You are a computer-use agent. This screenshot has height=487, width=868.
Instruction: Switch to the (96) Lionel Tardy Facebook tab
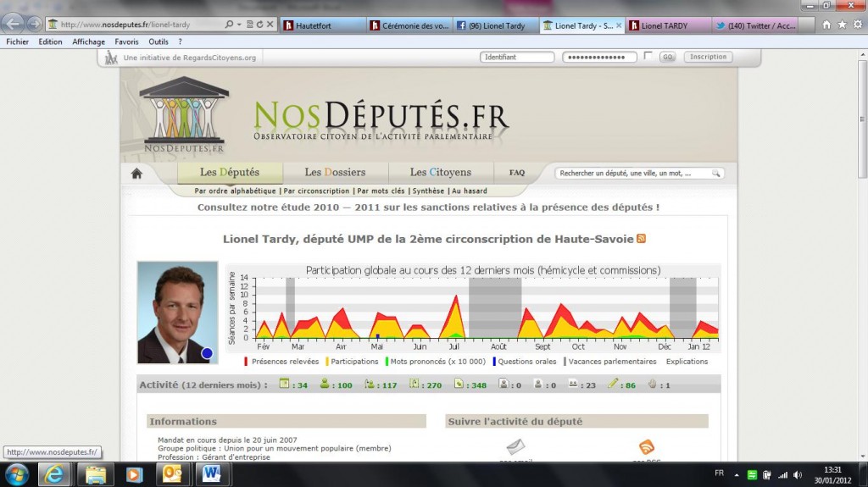point(495,25)
